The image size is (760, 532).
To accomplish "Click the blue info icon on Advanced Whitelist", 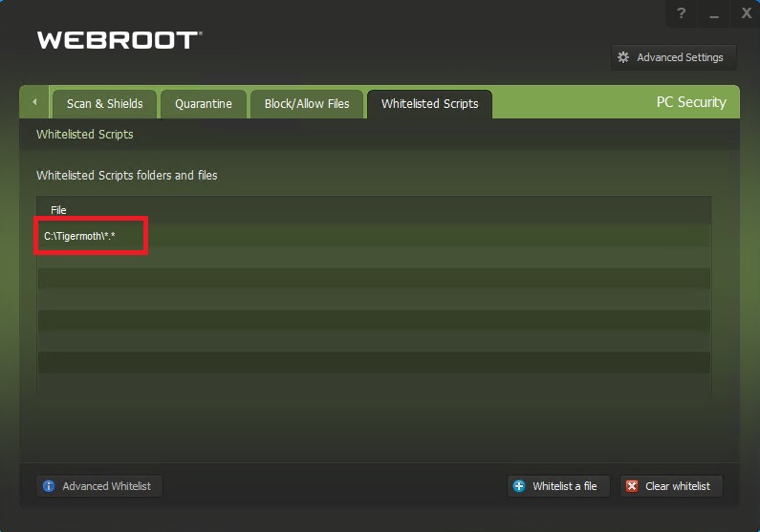I will click(x=49, y=486).
